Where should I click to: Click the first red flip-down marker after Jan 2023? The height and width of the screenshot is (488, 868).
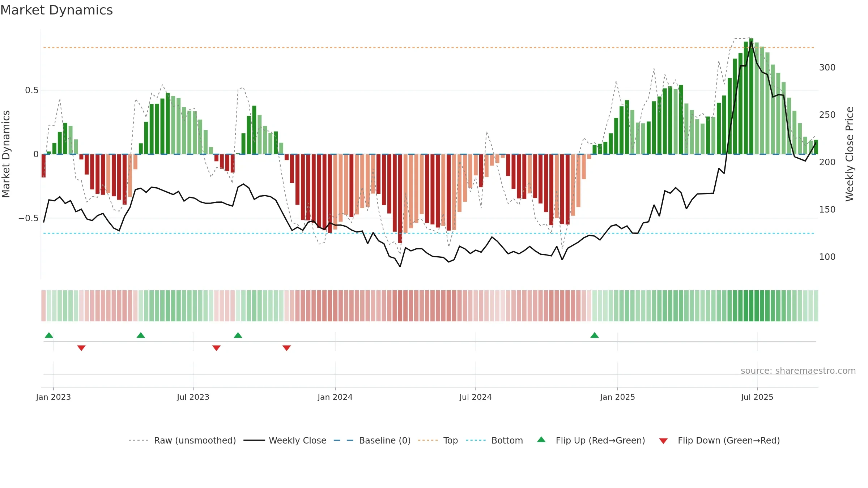[x=81, y=348]
